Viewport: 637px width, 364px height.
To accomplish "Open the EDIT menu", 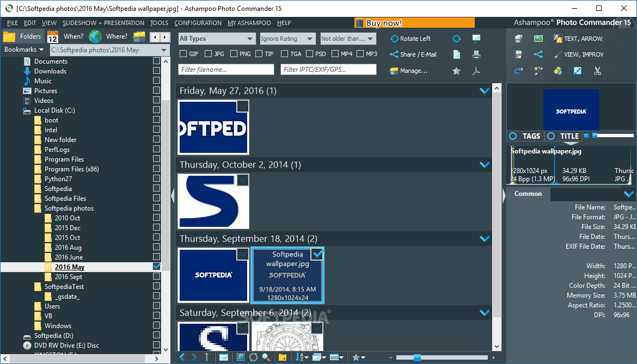I will click(30, 23).
